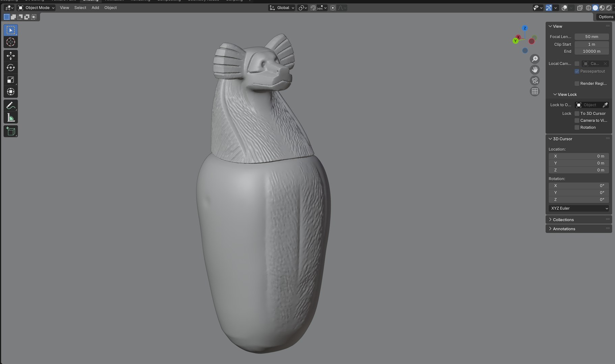The width and height of the screenshot is (615, 364).
Task: Select the Annotate pencil tool
Action: 11,106
